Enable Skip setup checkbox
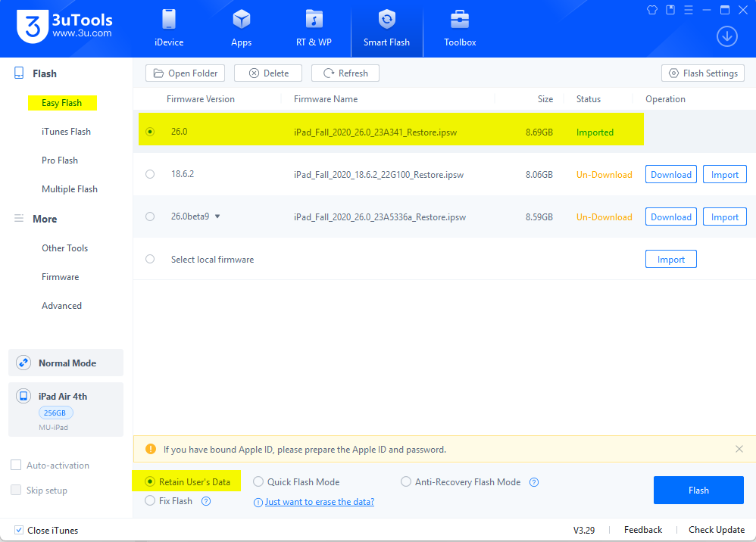The image size is (756, 542). tap(16, 490)
